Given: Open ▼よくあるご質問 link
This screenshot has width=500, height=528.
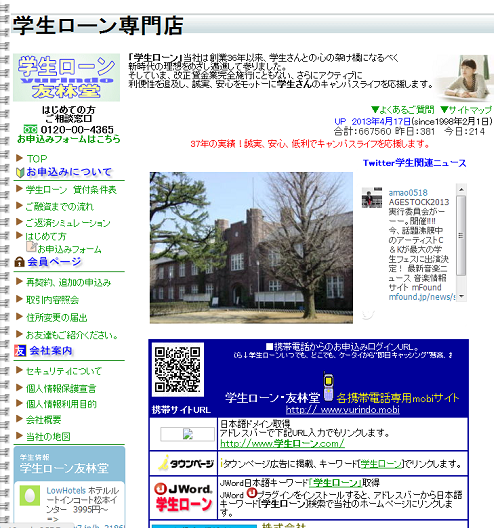Looking at the screenshot, I should tap(403, 110).
